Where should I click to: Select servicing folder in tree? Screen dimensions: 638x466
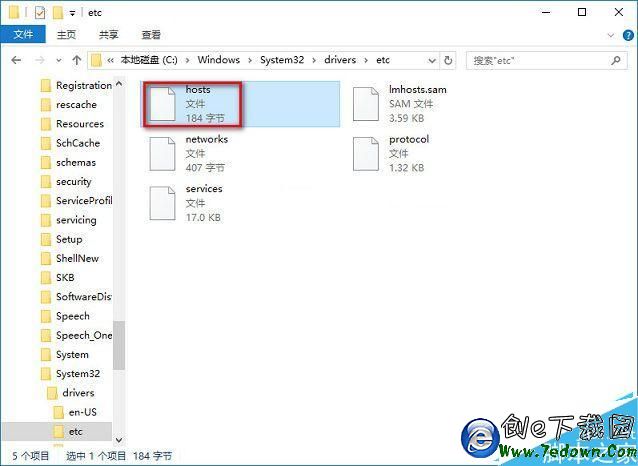click(76, 220)
